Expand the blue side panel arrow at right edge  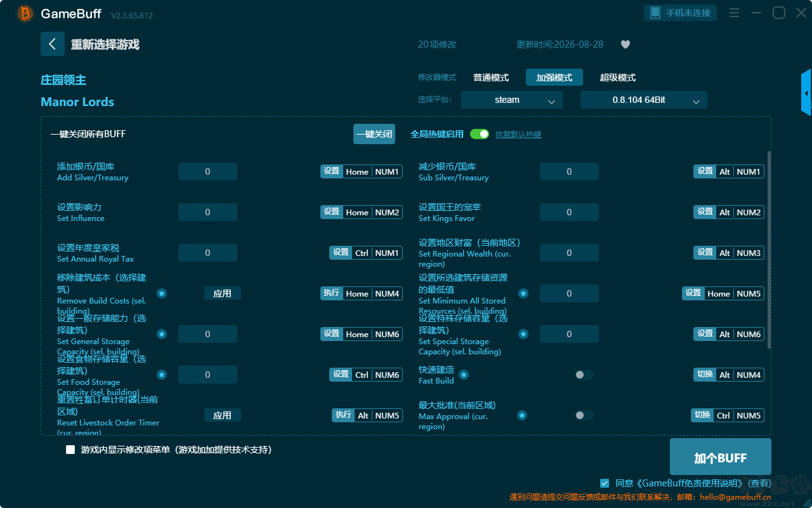coord(806,93)
